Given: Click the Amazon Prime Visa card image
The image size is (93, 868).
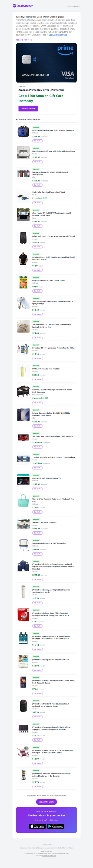Looking at the screenshot, I should coord(46,63).
